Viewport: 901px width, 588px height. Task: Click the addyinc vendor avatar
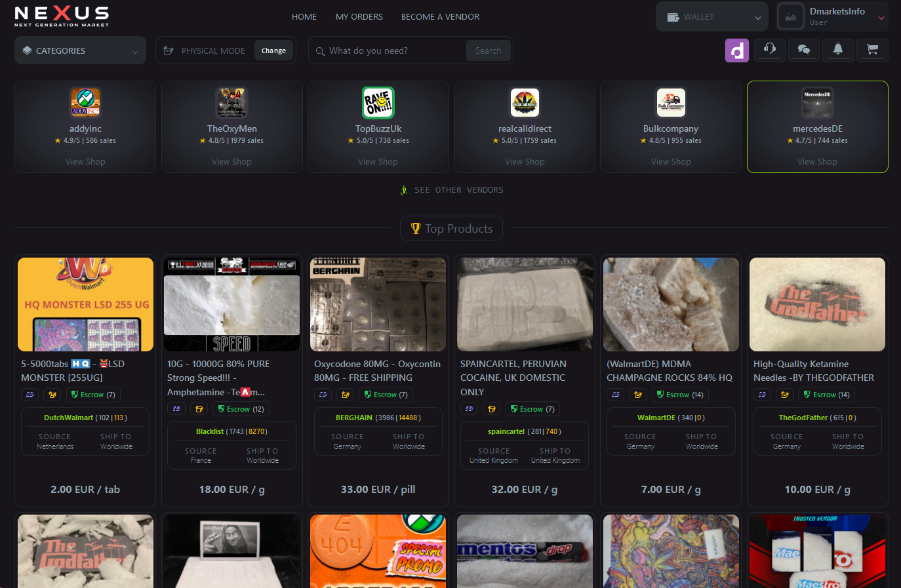click(85, 102)
